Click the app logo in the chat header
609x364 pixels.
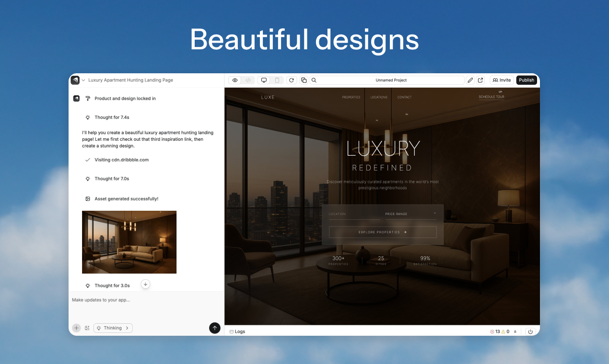[75, 80]
